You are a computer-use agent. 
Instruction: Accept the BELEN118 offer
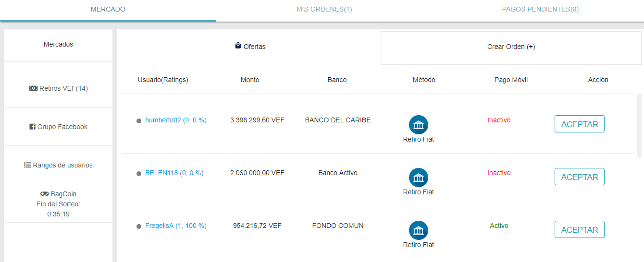click(x=580, y=177)
